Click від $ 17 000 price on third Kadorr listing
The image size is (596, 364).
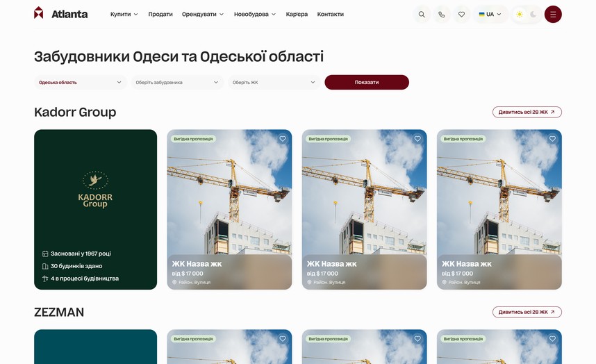[457, 274]
